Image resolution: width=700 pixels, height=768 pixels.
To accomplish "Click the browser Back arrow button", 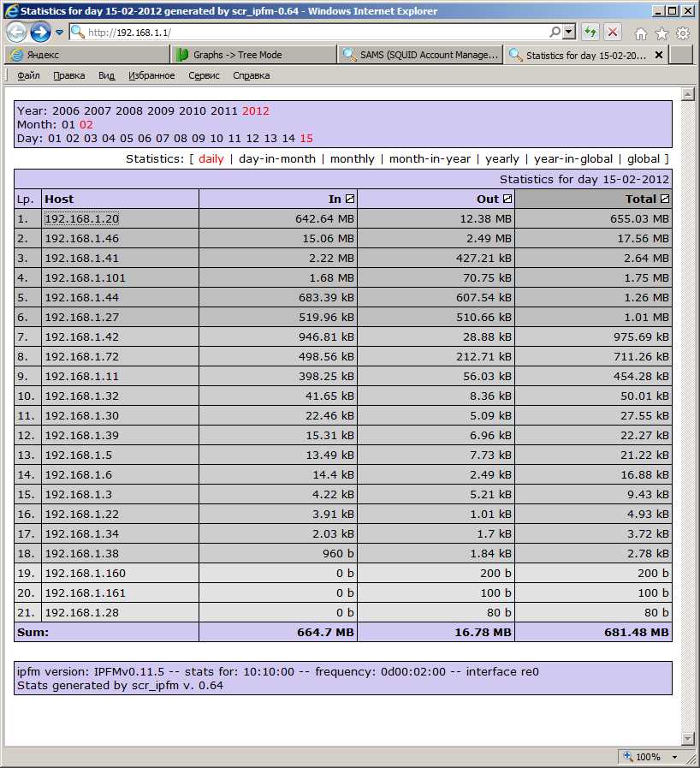I will (x=16, y=33).
